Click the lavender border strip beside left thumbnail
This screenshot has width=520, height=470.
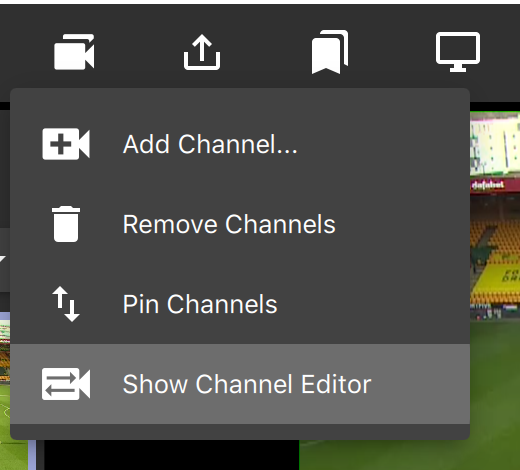tap(32, 455)
